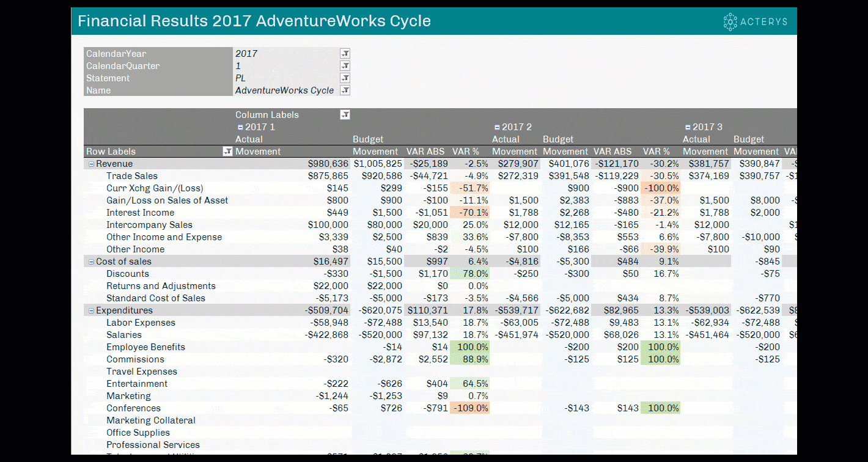Select the -$121,170 VAR ABS cell
The height and width of the screenshot is (462, 868).
click(x=616, y=164)
